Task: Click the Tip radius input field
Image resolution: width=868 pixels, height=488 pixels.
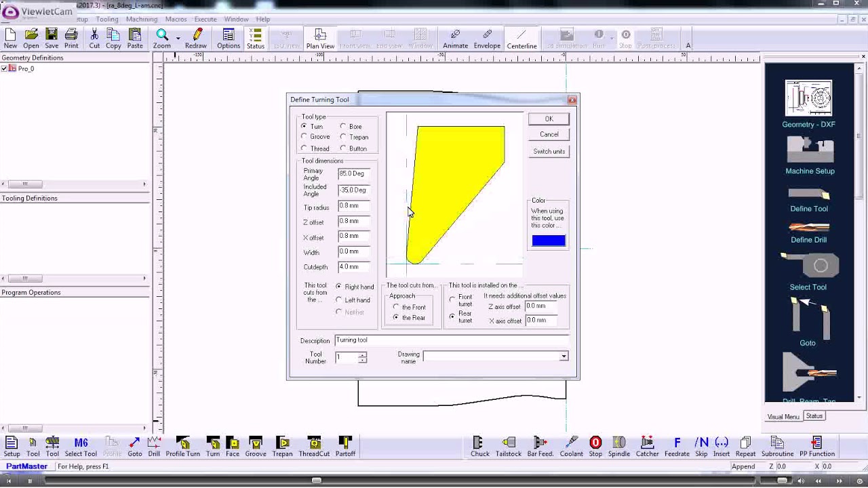Action: click(x=355, y=206)
